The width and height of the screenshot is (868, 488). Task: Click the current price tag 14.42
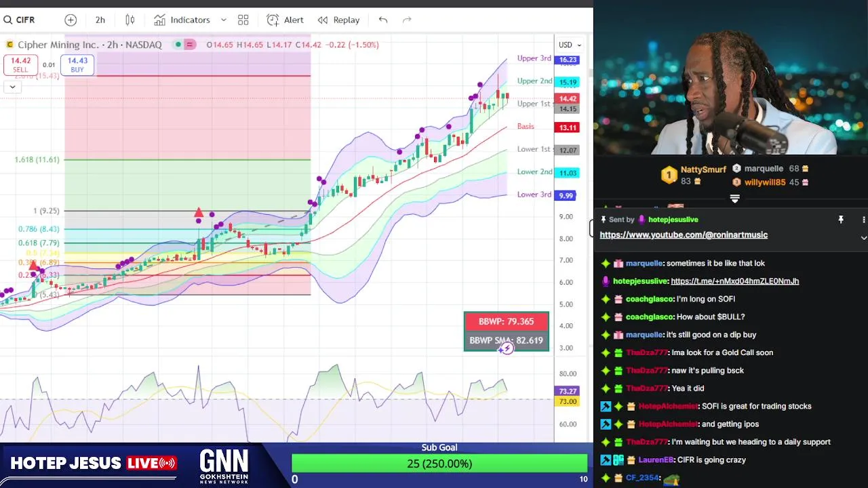(566, 99)
